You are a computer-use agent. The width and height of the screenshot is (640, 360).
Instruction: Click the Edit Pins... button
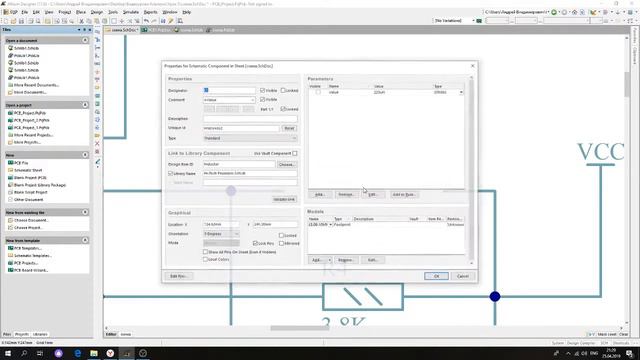click(x=179, y=276)
